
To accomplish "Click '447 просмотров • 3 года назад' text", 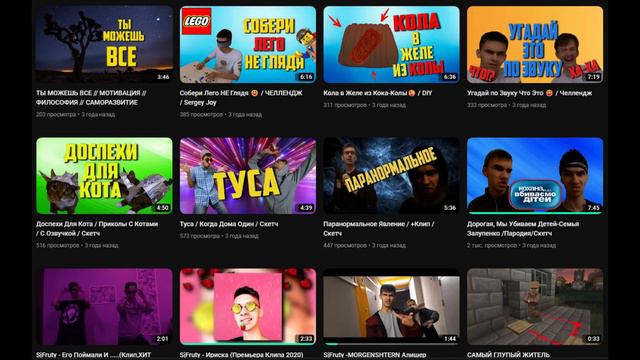I will (364, 246).
